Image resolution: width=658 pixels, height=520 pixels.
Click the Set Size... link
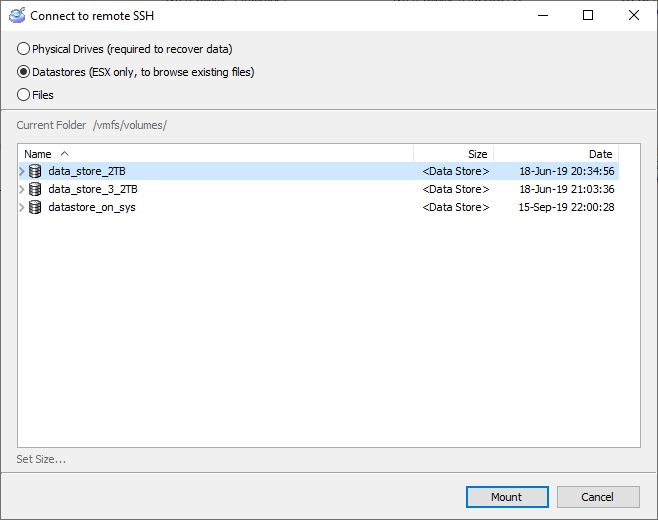tap(41, 459)
